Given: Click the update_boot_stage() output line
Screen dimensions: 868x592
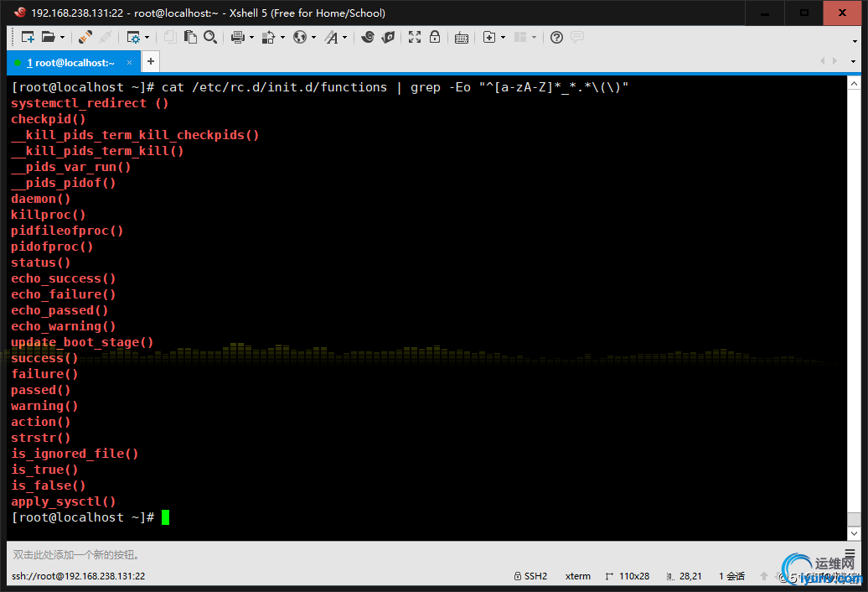Looking at the screenshot, I should click(82, 342).
